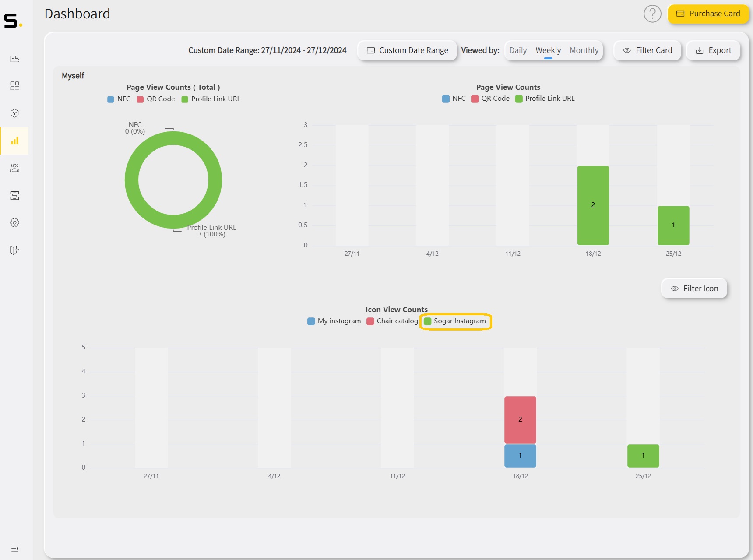Open the contact card sidebar icon

(x=14, y=59)
